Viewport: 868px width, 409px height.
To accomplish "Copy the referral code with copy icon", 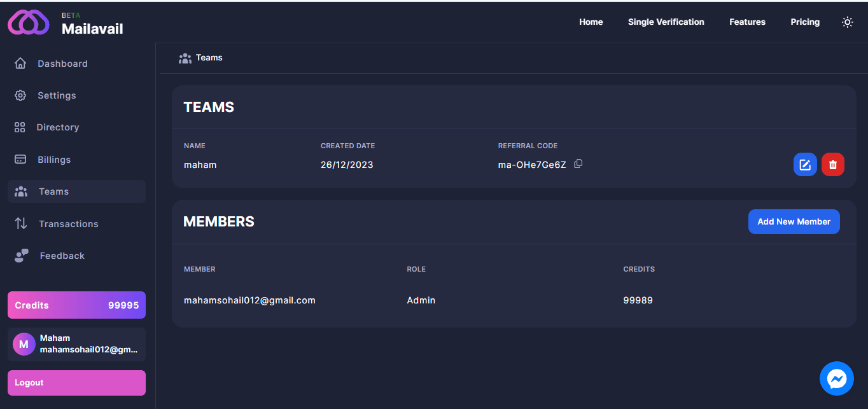I will (x=578, y=164).
